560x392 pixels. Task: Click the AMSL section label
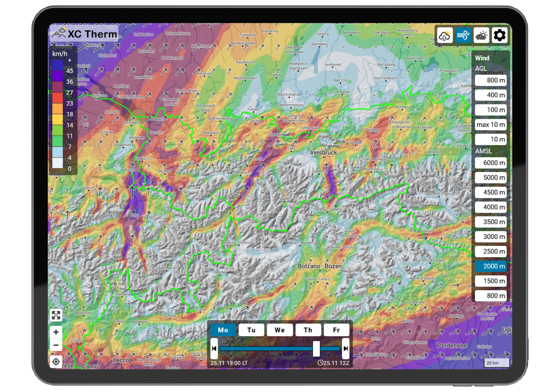point(483,151)
